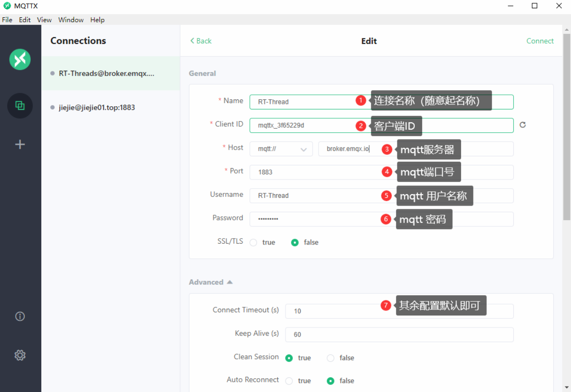The width and height of the screenshot is (571, 392).
Task: Set Clean Session to false
Action: coord(330,358)
